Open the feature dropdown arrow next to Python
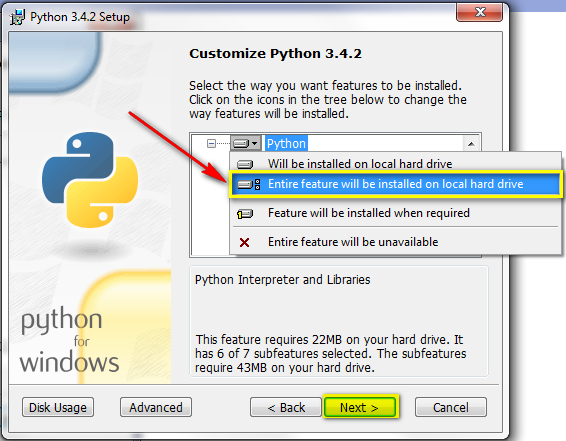 coord(255,144)
